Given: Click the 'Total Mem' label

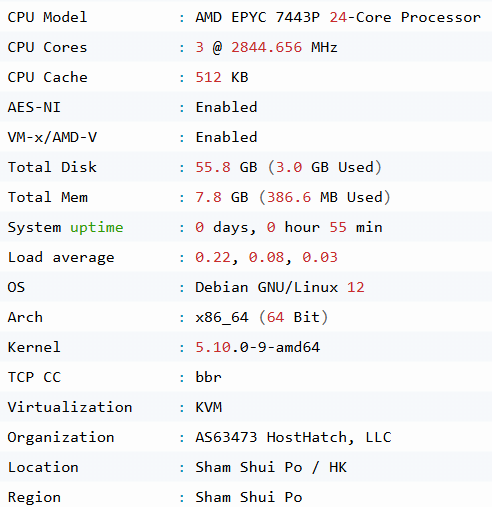Looking at the screenshot, I should click(x=48, y=197).
